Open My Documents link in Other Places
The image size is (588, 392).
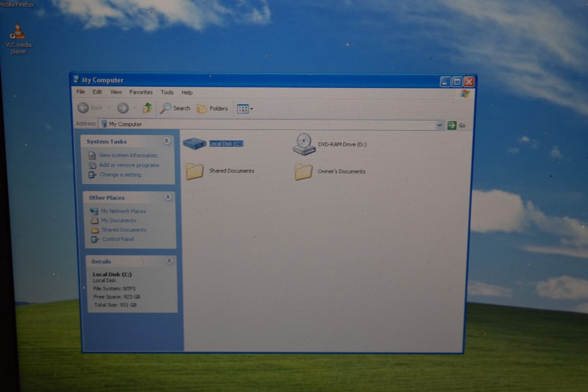tap(119, 220)
